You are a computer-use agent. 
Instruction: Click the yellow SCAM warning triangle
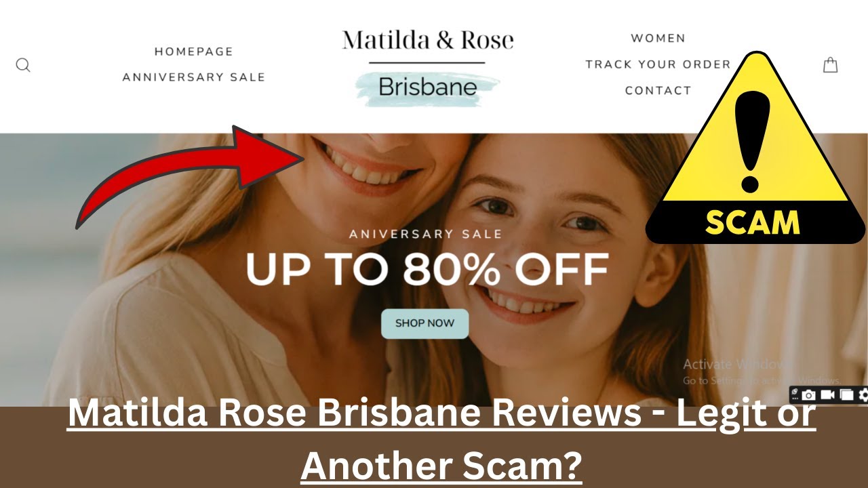755,147
